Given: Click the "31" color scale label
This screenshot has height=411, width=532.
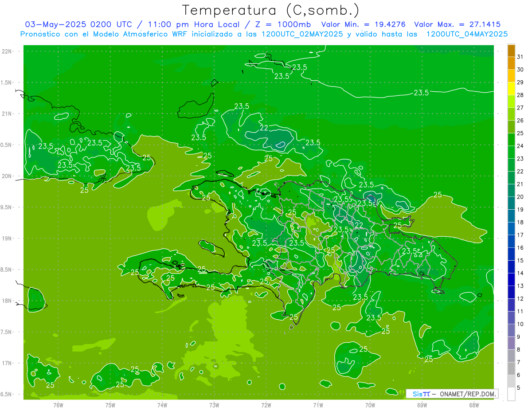Looking at the screenshot, I should point(520,57).
